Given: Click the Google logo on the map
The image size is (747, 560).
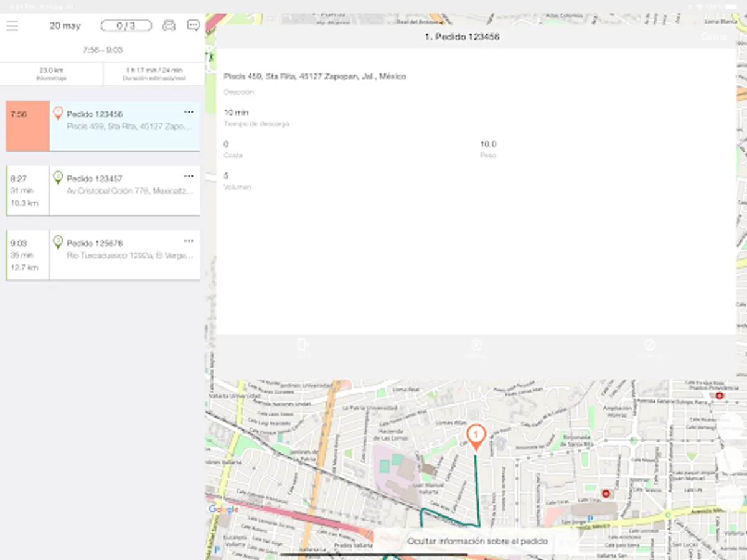Looking at the screenshot, I should coord(223,510).
